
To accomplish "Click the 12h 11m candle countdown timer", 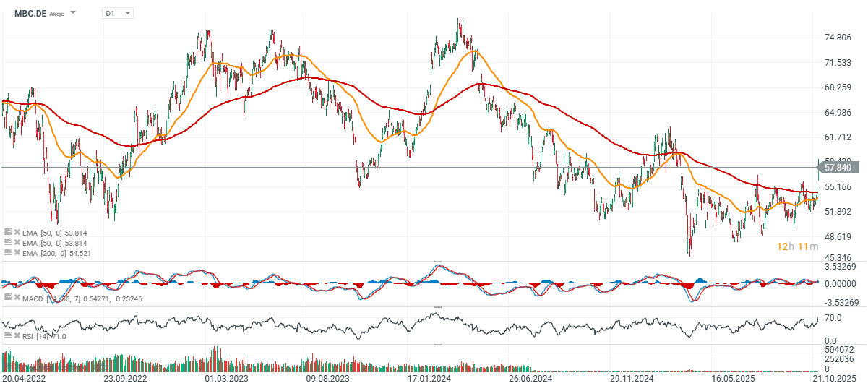I will [x=797, y=246].
